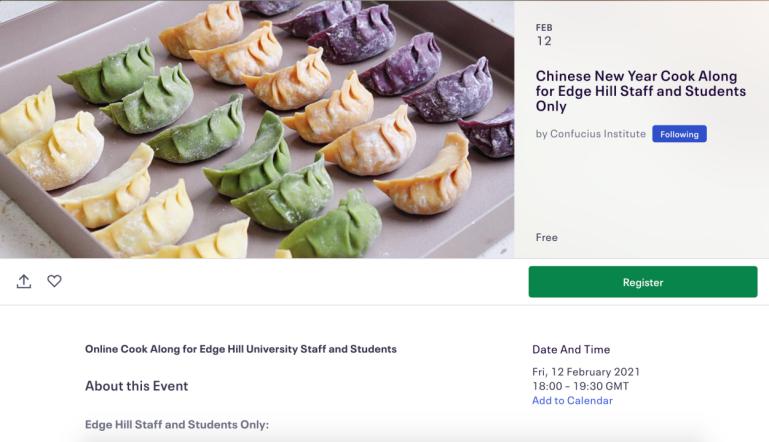Click the Free price label

pos(547,238)
